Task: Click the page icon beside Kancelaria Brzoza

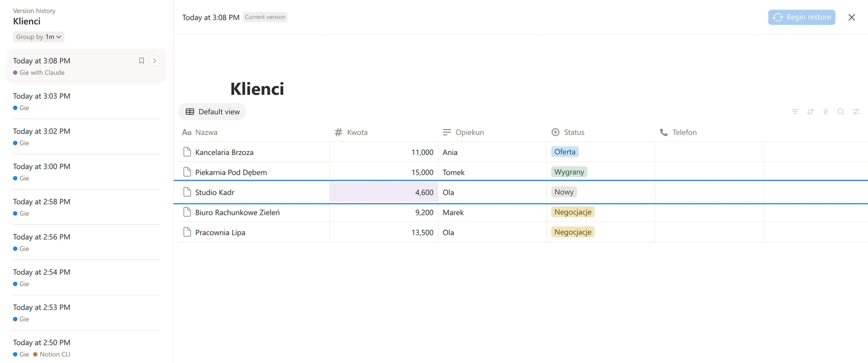Action: (x=187, y=152)
